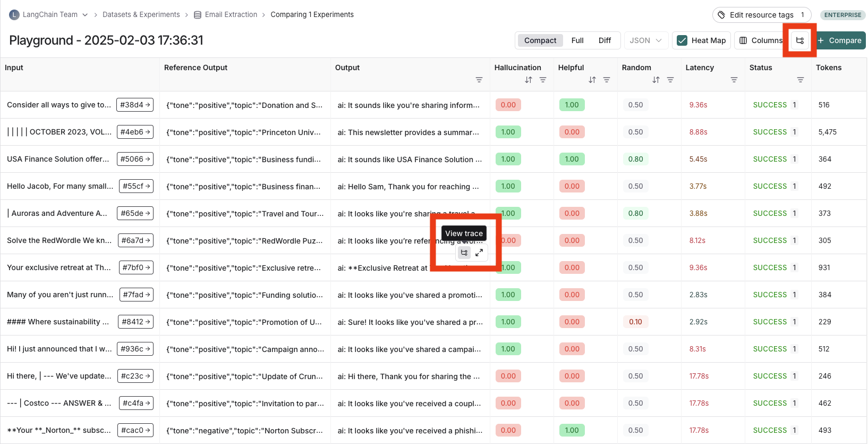Click the trace view icon beside Columns
Viewport: 868px width, 444px height.
coord(799,40)
